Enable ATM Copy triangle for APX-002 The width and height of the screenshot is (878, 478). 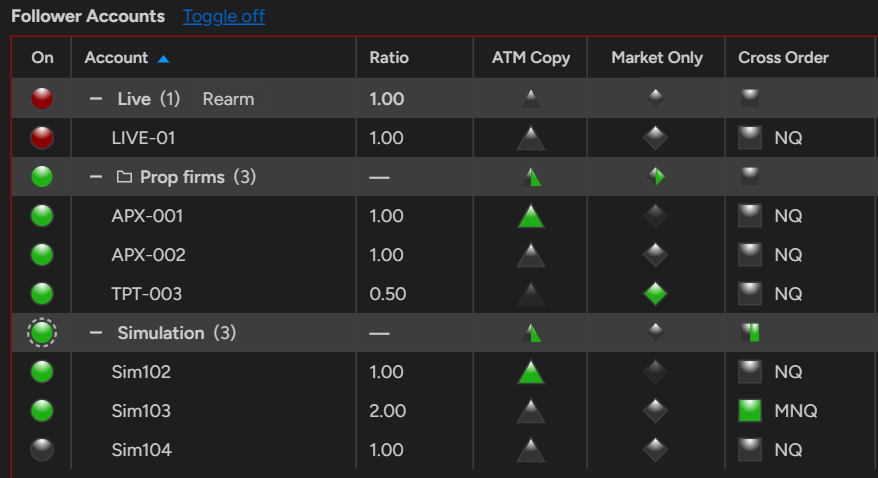click(x=530, y=255)
